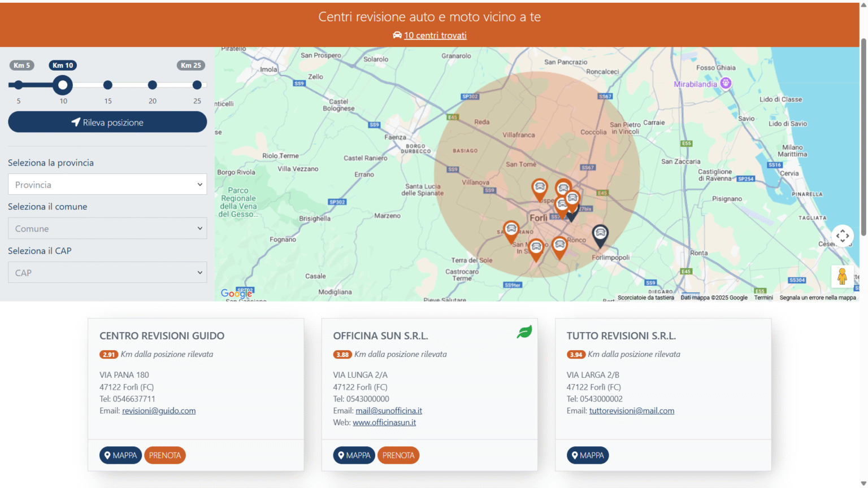Click the Mirabilandia attraction marker
This screenshot has height=488, width=868.
(726, 84)
